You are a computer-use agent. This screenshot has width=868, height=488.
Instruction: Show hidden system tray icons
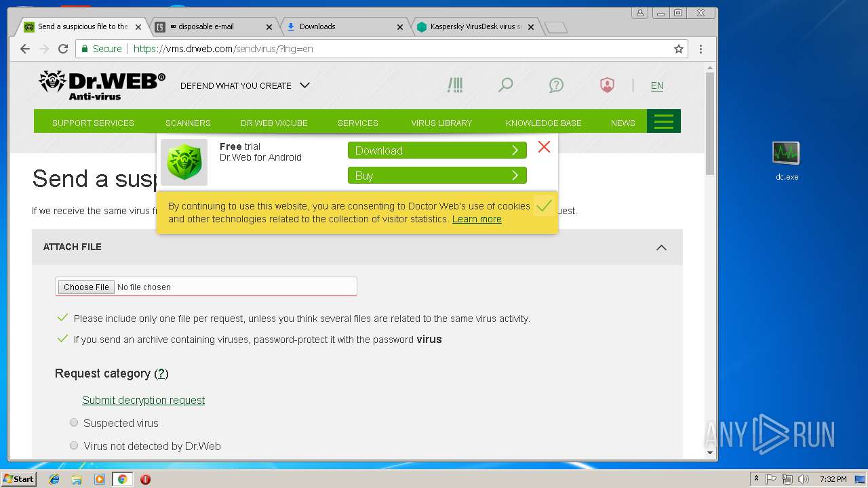tap(756, 479)
